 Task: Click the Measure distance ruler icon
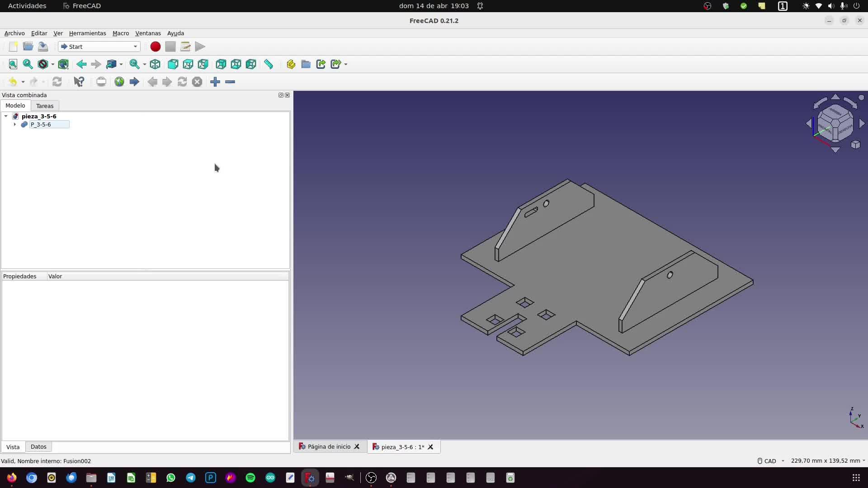[x=269, y=64]
